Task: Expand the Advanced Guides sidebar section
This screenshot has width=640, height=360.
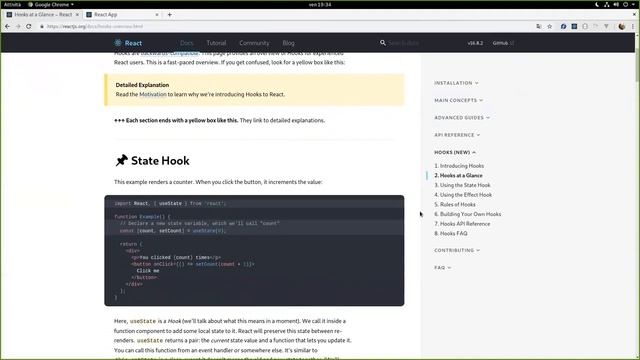Action: pos(462,118)
